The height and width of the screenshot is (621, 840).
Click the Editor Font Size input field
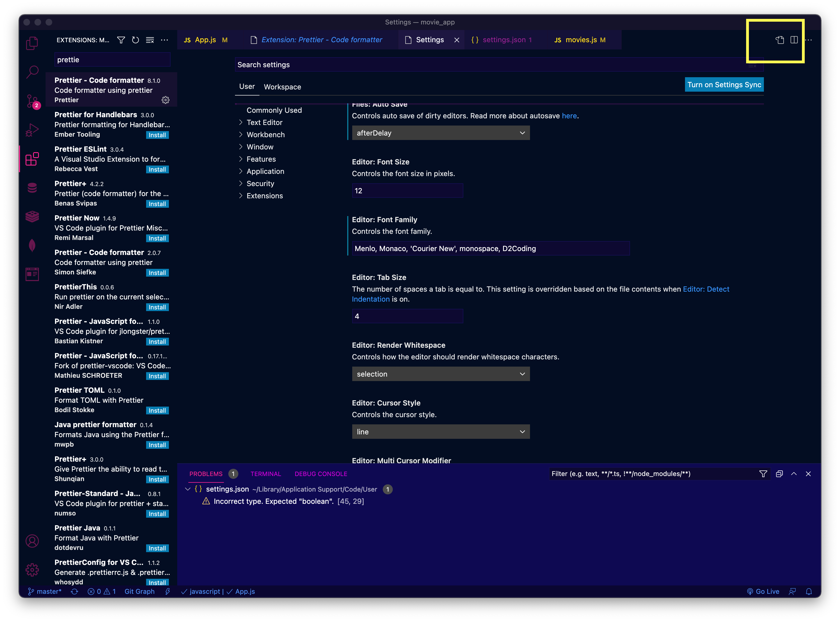tap(407, 191)
